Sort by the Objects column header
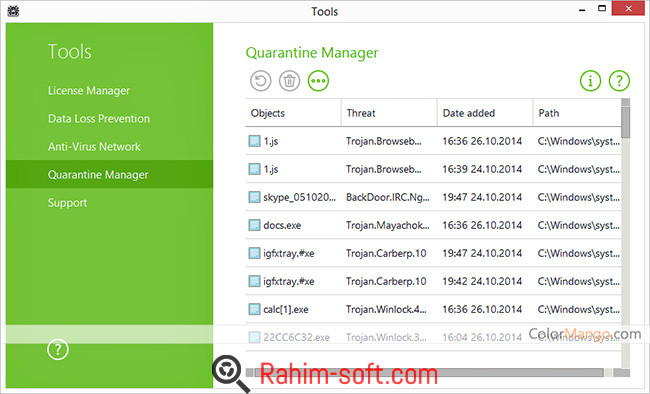The width and height of the screenshot is (650, 394). coord(293,113)
